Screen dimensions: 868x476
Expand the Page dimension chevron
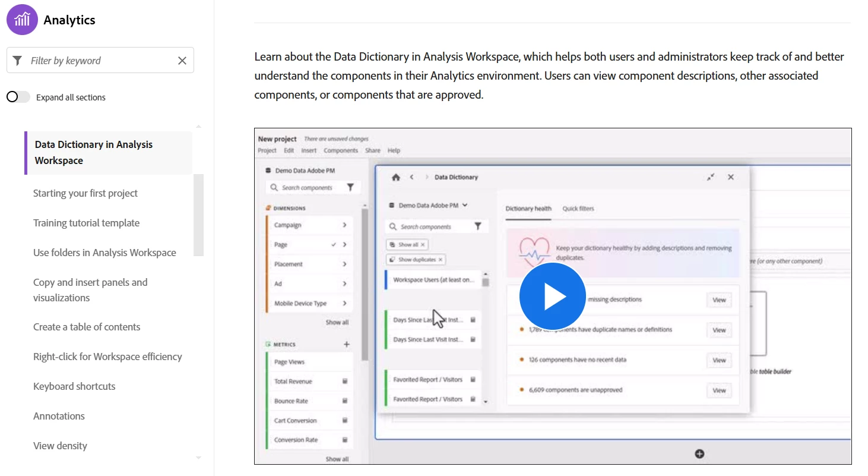tap(344, 244)
